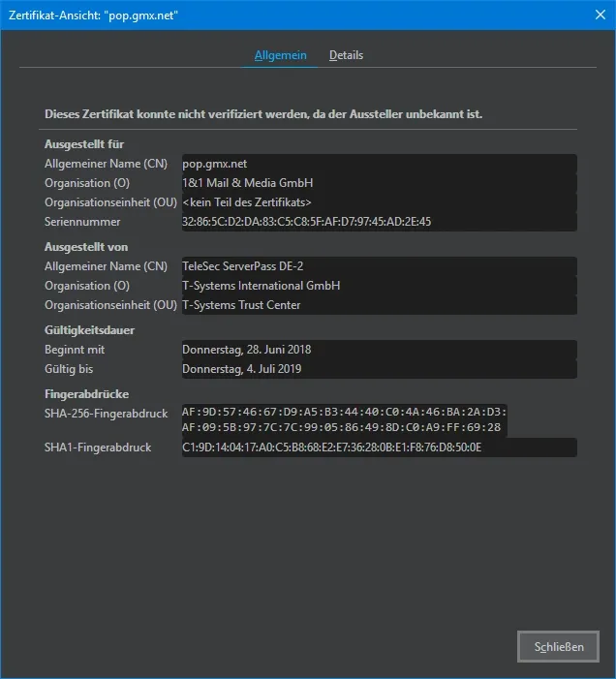Click the unverified certificate warning message
Screen dimensions: 616x679
pyautogui.click(x=263, y=114)
